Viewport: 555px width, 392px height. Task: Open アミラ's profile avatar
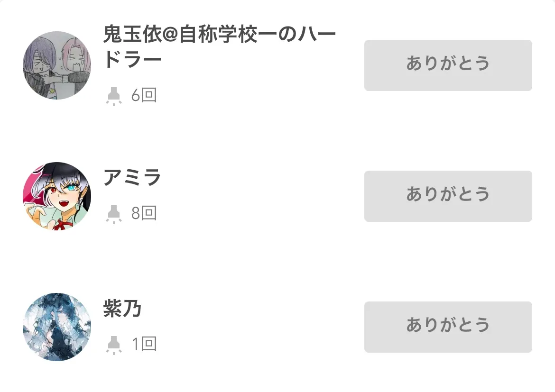57,196
